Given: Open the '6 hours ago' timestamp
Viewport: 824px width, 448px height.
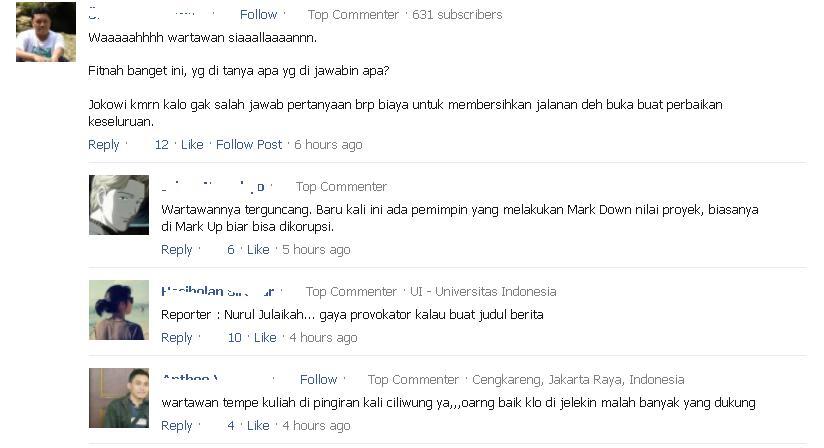Looking at the screenshot, I should pyautogui.click(x=328, y=144).
